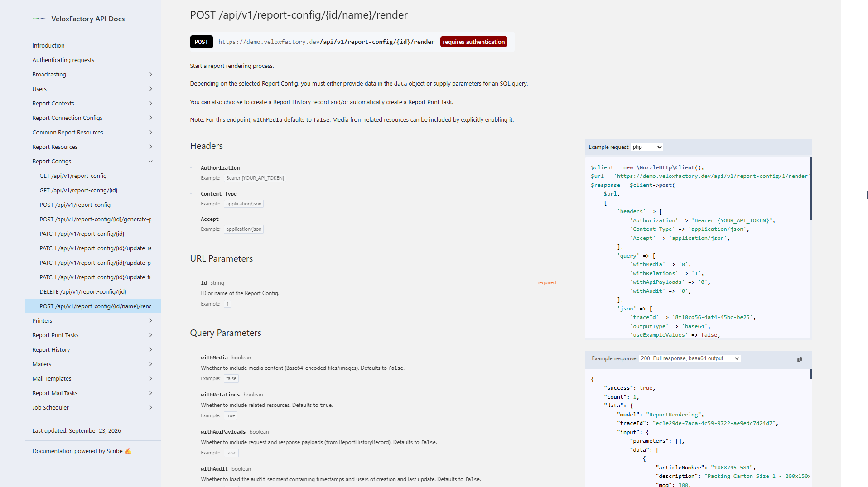The width and height of the screenshot is (868, 487).
Task: Expand the Report Contexts chevron
Action: click(x=151, y=103)
